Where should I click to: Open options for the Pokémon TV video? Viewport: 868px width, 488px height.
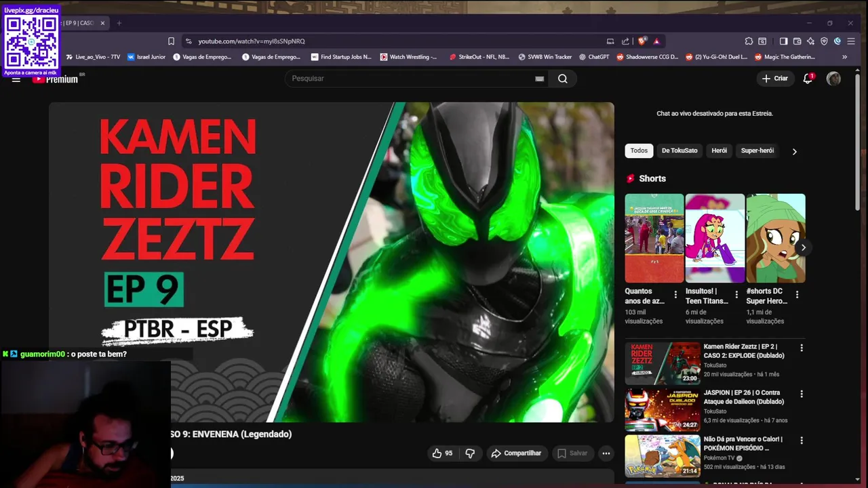[x=802, y=441]
